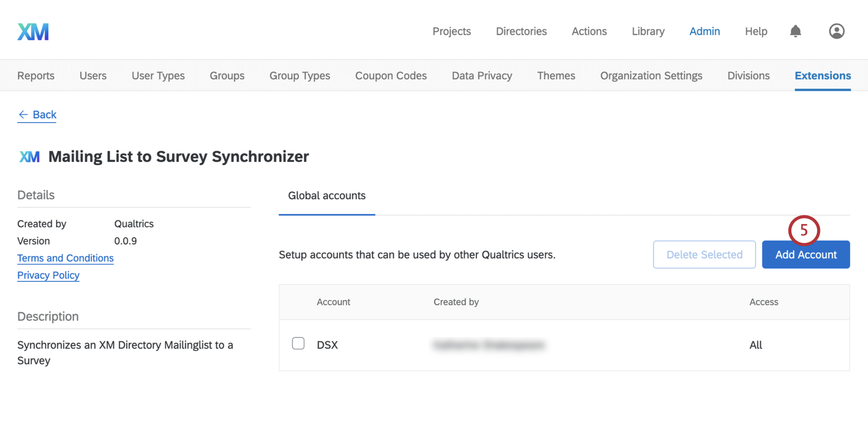Open the Help menu
868x434 pixels.
[x=756, y=31]
